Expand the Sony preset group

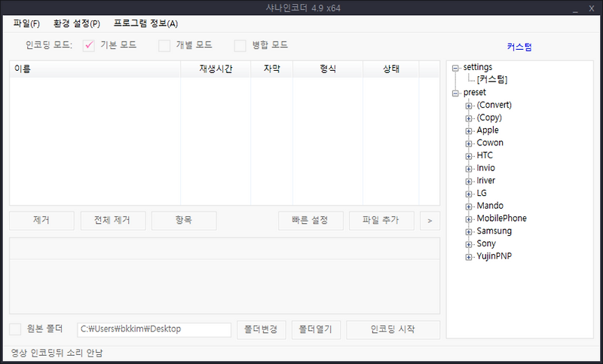(468, 244)
